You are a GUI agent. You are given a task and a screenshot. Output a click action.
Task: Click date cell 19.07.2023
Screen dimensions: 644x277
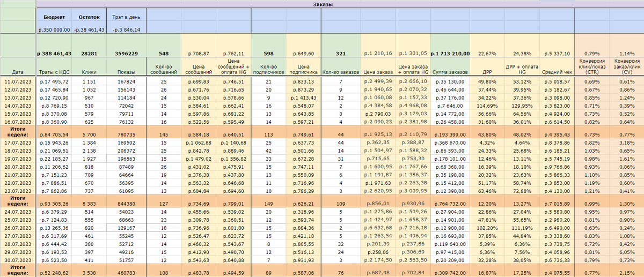(18, 160)
